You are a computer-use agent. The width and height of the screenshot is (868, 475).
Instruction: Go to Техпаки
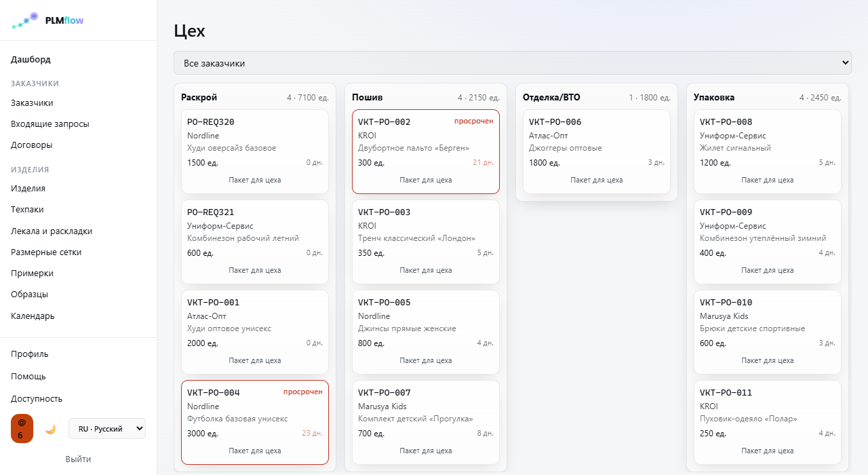tap(27, 210)
